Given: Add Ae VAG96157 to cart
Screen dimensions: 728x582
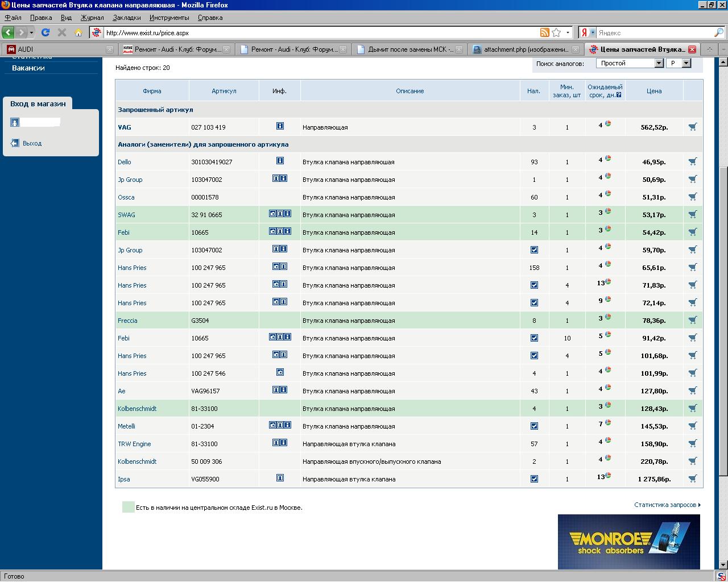Looking at the screenshot, I should point(692,390).
